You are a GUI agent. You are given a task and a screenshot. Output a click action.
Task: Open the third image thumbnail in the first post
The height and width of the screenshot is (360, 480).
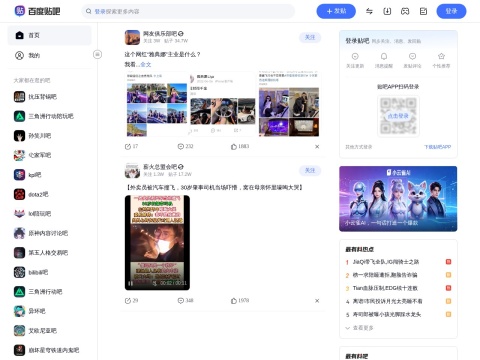coord(289,104)
